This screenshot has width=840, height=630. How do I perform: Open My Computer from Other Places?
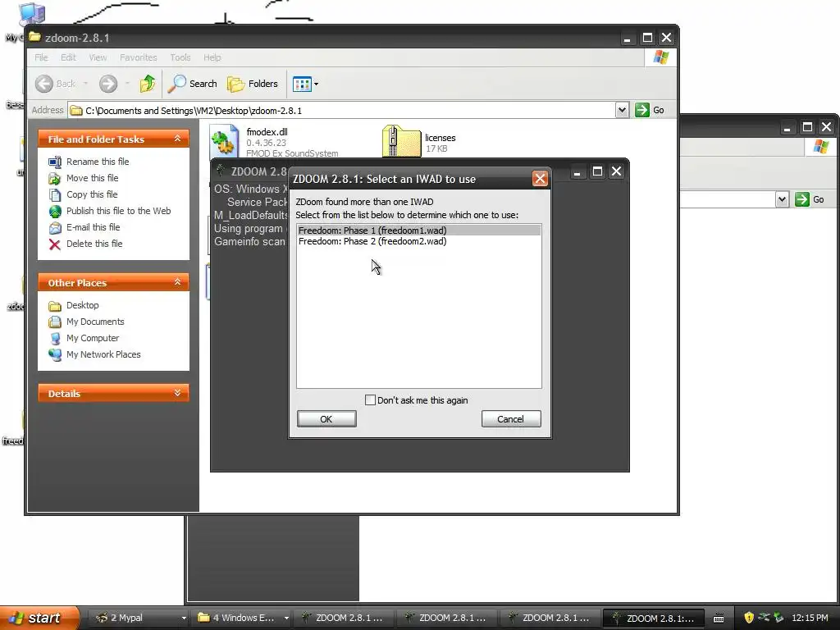tap(93, 338)
